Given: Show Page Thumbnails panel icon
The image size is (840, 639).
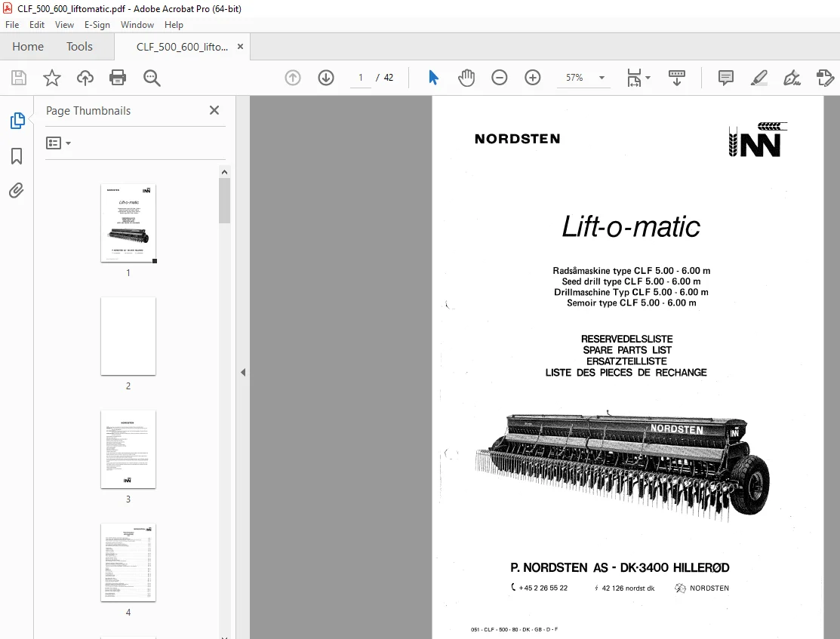Looking at the screenshot, I should (17, 121).
